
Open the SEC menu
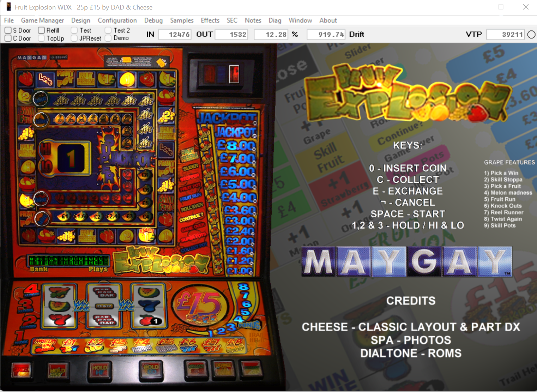point(232,20)
